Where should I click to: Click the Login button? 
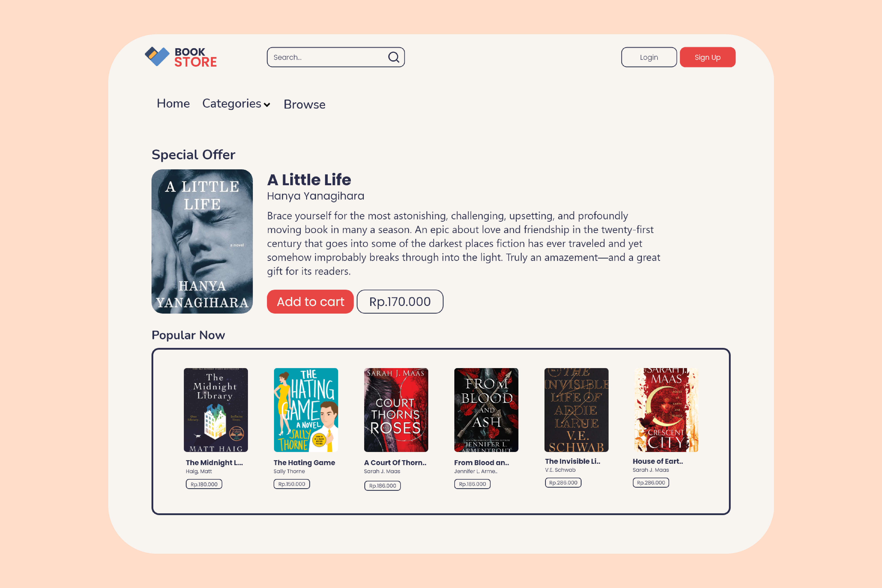[x=649, y=57]
